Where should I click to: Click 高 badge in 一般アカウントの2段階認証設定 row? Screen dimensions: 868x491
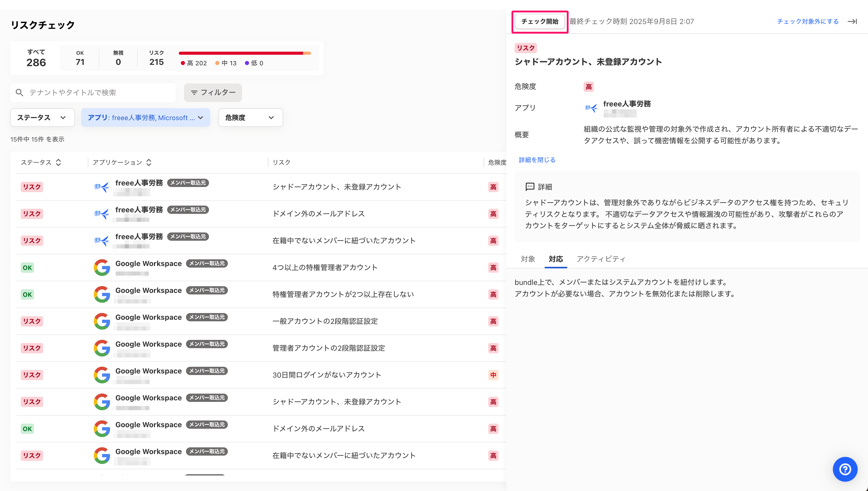pyautogui.click(x=493, y=321)
